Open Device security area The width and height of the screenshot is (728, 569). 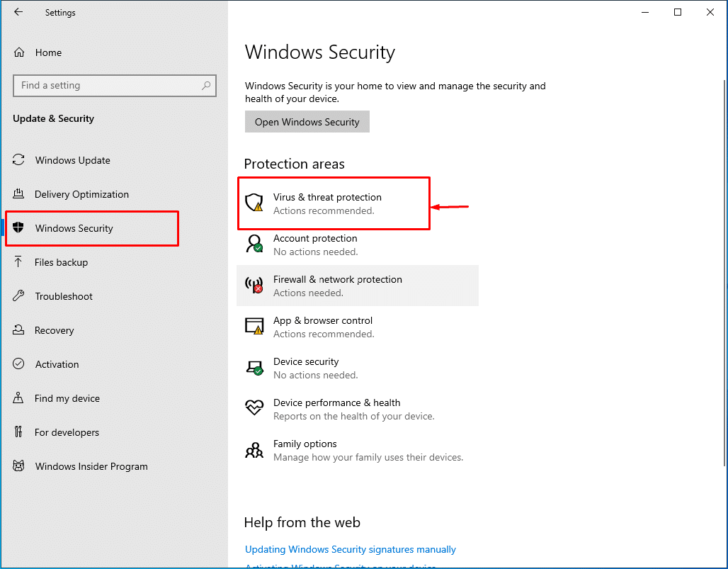(358, 368)
